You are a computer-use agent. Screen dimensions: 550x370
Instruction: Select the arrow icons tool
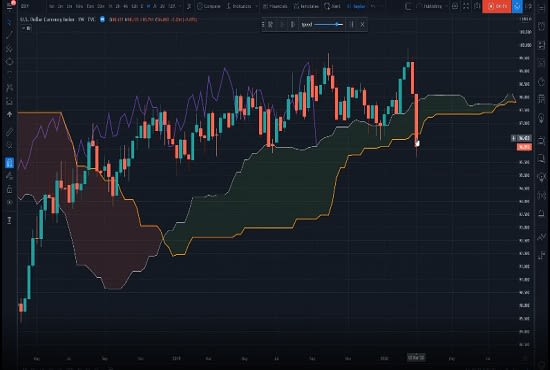click(x=9, y=114)
